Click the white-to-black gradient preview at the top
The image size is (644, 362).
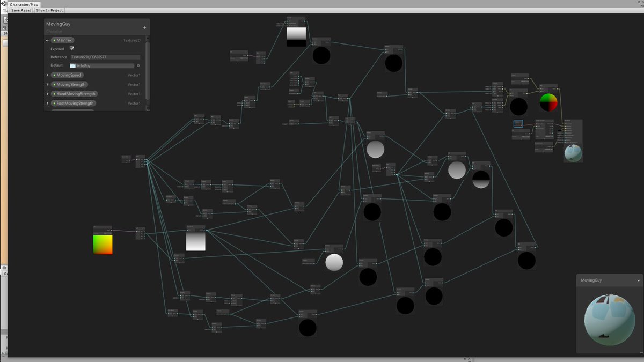(296, 36)
